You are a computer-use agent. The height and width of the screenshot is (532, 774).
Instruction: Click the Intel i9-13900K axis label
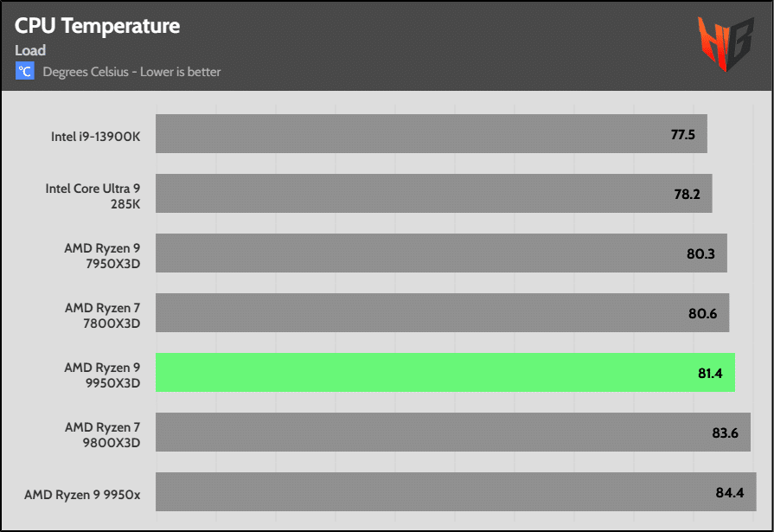pos(95,135)
